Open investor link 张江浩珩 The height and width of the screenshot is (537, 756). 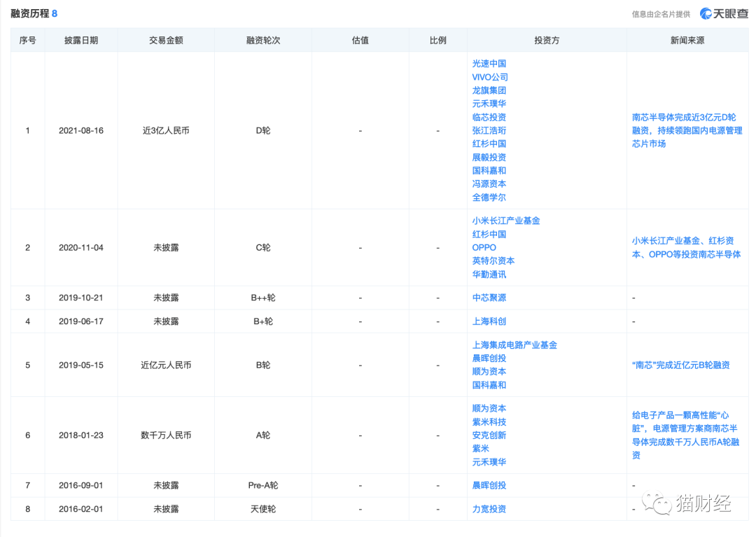pos(489,131)
